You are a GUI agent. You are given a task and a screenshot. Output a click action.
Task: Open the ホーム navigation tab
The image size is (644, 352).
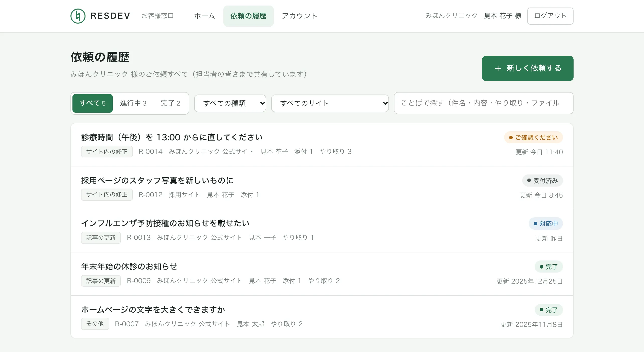(204, 16)
